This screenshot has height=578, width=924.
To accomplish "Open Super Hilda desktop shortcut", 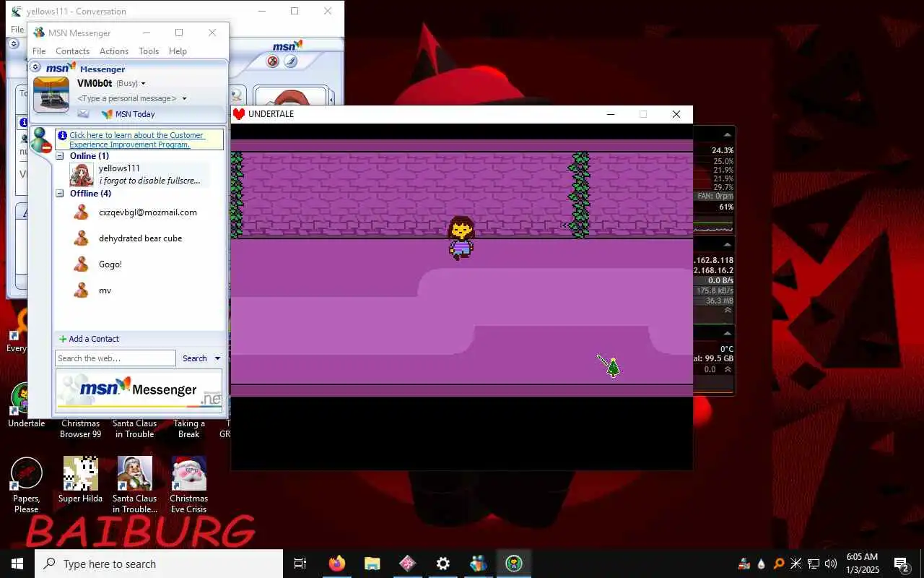I will 80,480.
